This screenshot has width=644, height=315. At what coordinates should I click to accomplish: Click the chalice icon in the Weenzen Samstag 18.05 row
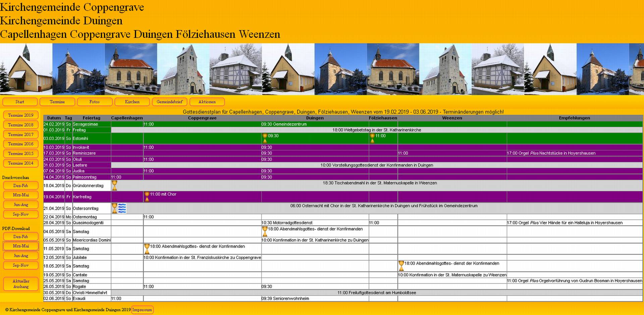pyautogui.click(x=401, y=265)
